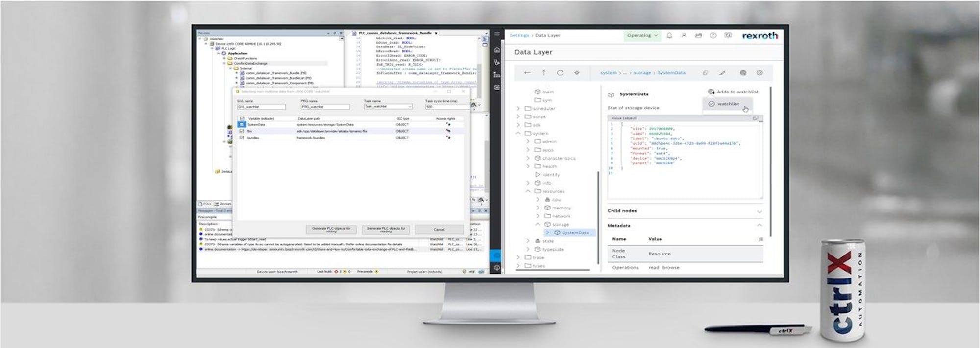Uncheck the SystemData variable checkbox
Image resolution: width=980 pixels, height=348 pixels.
coord(241,125)
